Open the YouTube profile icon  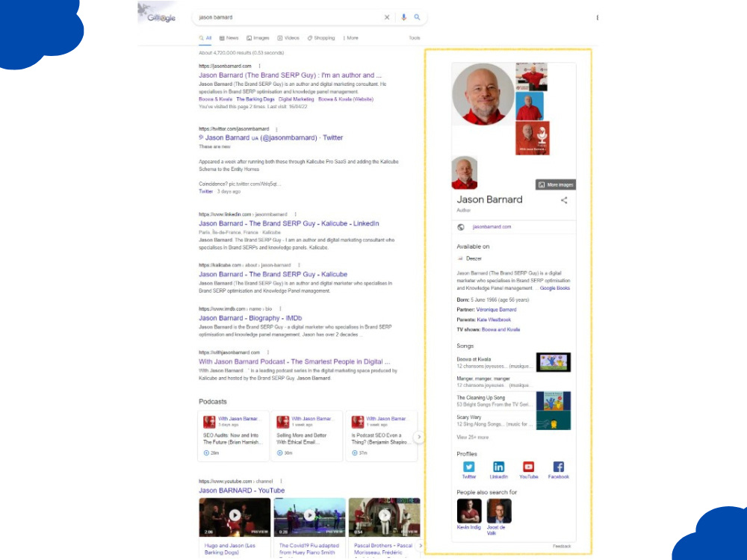pyautogui.click(x=528, y=467)
